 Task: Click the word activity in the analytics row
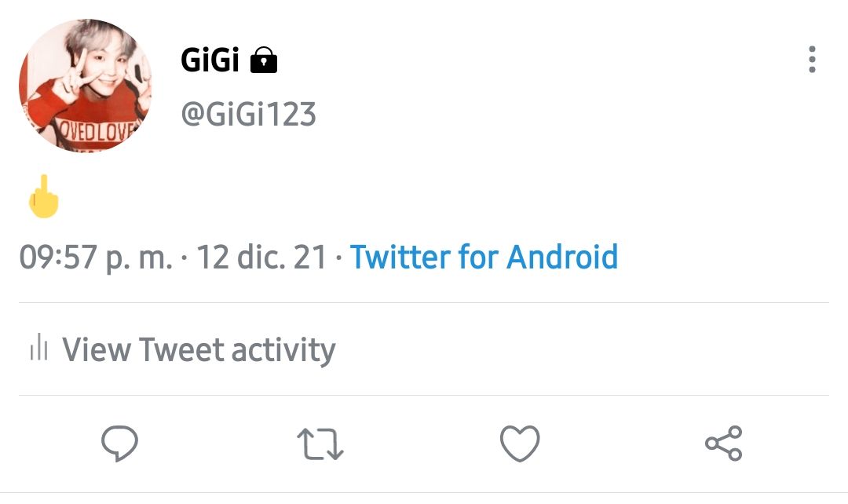pyautogui.click(x=284, y=350)
